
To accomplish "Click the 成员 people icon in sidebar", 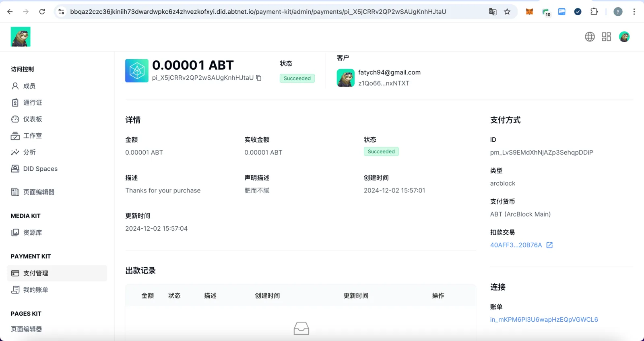I will tap(15, 86).
